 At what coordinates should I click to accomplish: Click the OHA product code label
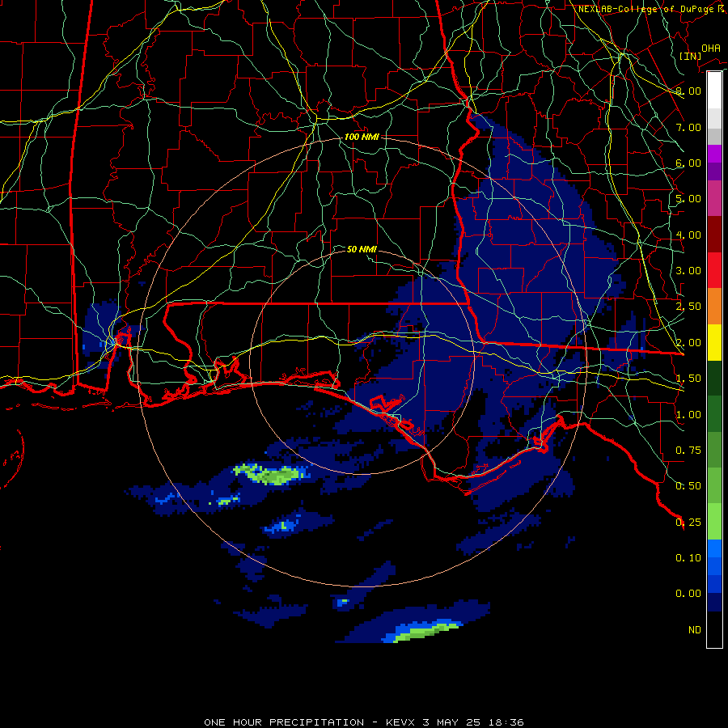click(711, 48)
